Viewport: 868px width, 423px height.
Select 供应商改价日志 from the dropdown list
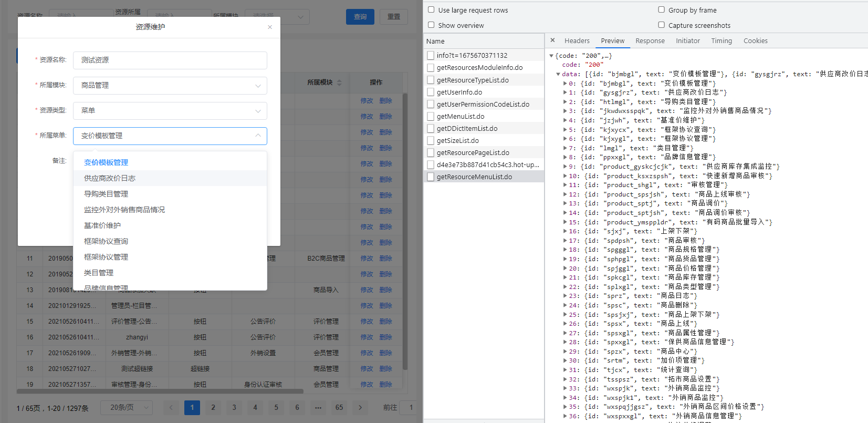coord(170,178)
